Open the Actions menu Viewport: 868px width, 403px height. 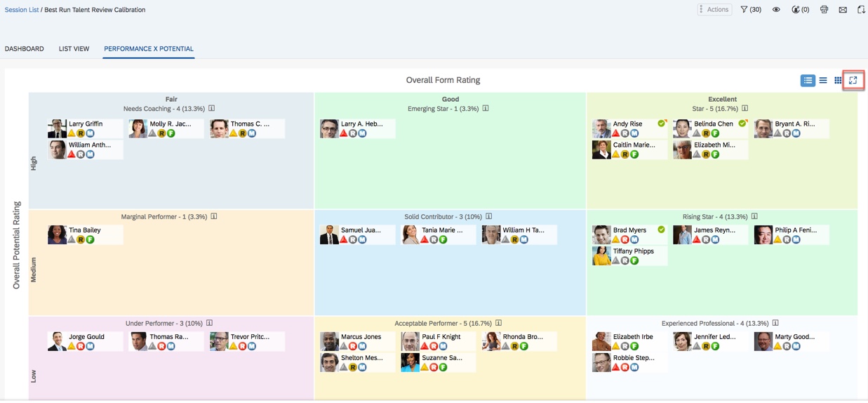click(714, 10)
